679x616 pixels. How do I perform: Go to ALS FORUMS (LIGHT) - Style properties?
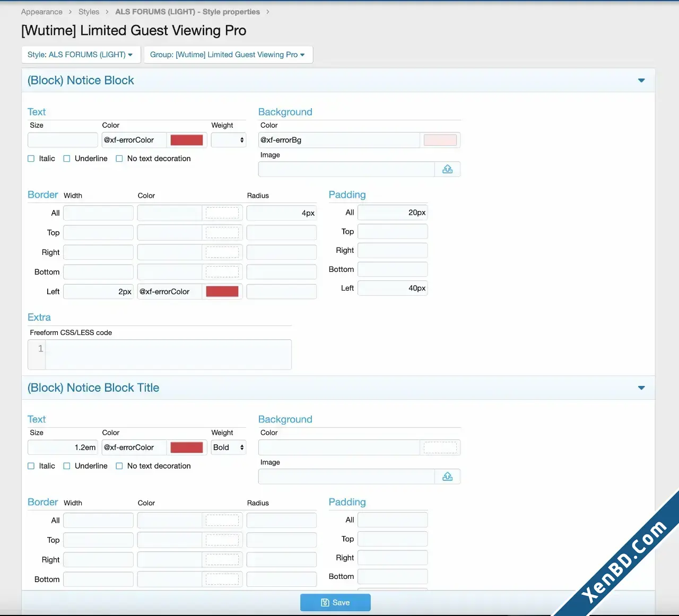pos(187,12)
